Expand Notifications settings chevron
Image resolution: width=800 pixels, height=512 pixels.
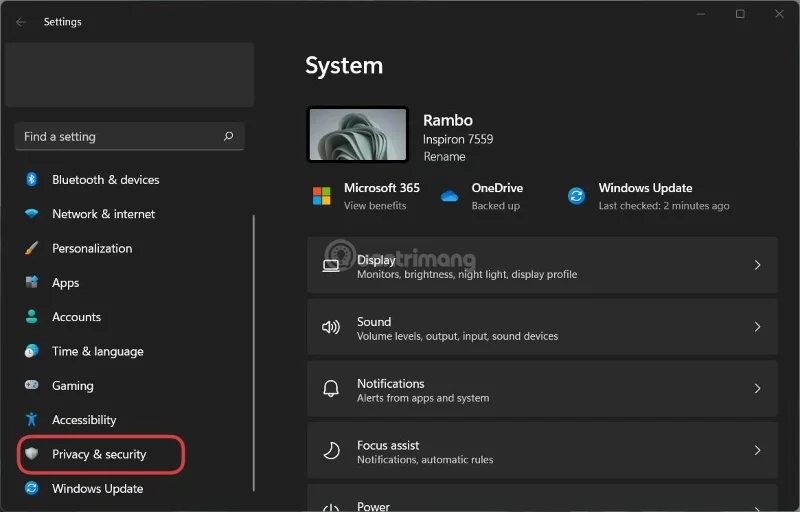[757, 389]
